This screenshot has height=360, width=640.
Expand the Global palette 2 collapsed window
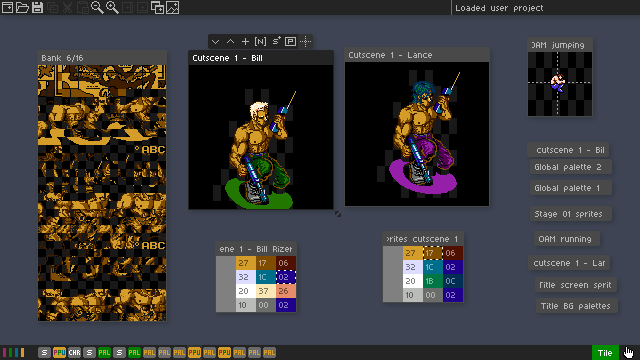570,167
